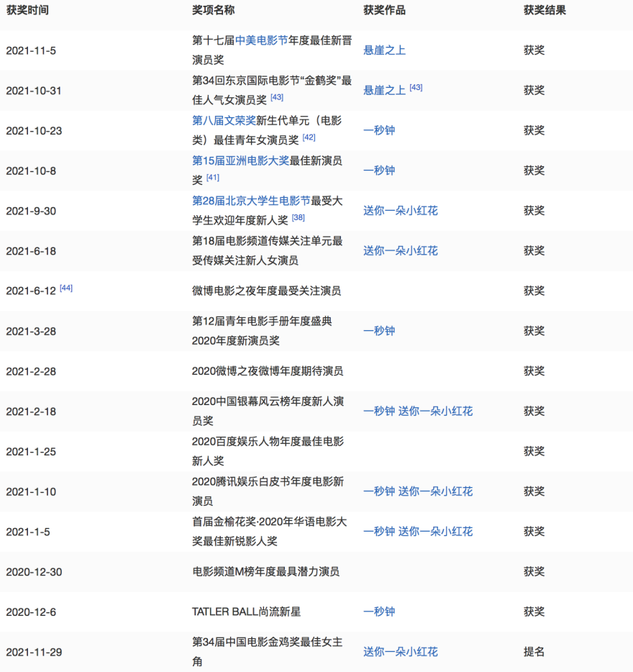The image size is (633, 672).
Task: Select the date 2021-1-25
Action: (31, 452)
